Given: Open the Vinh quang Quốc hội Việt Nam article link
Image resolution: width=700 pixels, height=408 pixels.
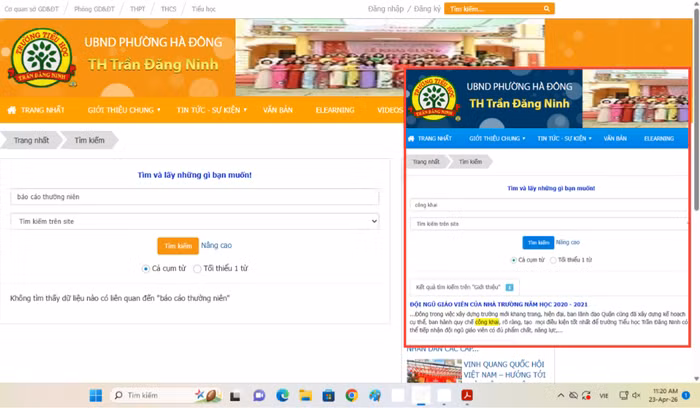Looking at the screenshot, I should (x=504, y=370).
